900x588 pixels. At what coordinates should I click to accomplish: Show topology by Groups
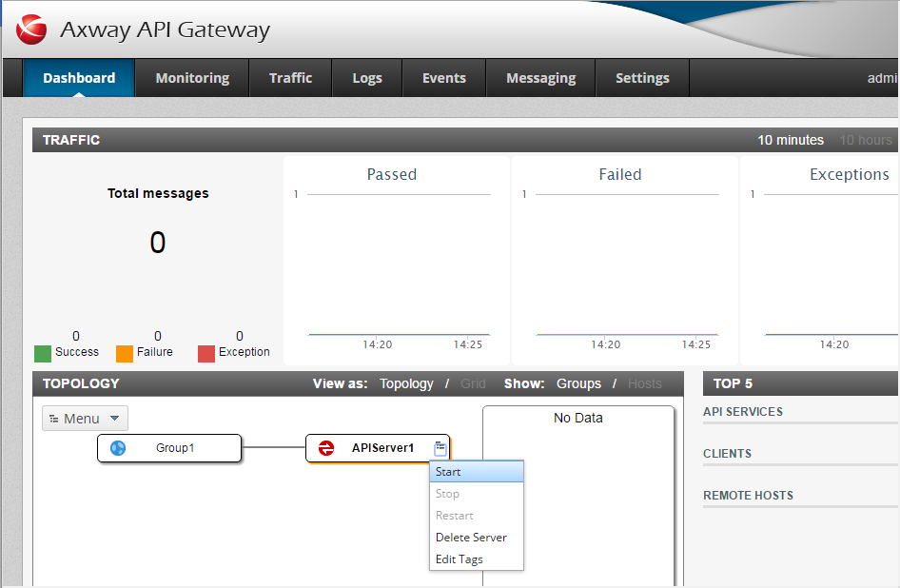(578, 383)
